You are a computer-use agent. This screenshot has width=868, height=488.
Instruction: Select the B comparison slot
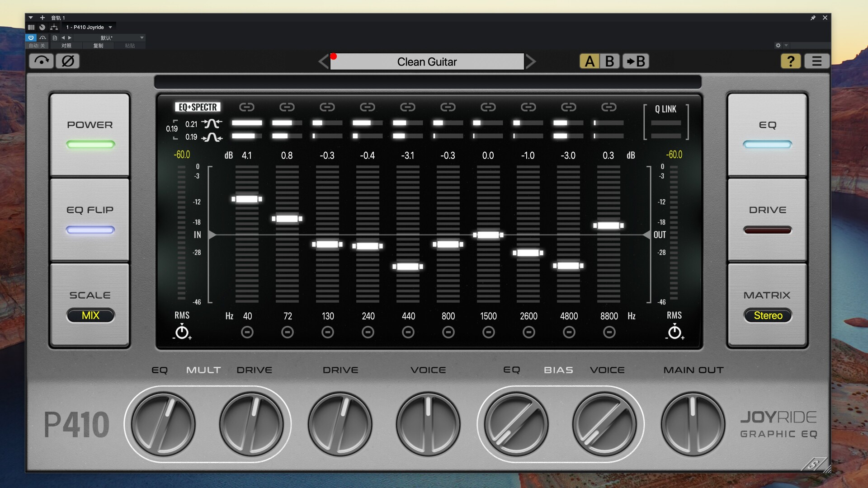(x=609, y=61)
